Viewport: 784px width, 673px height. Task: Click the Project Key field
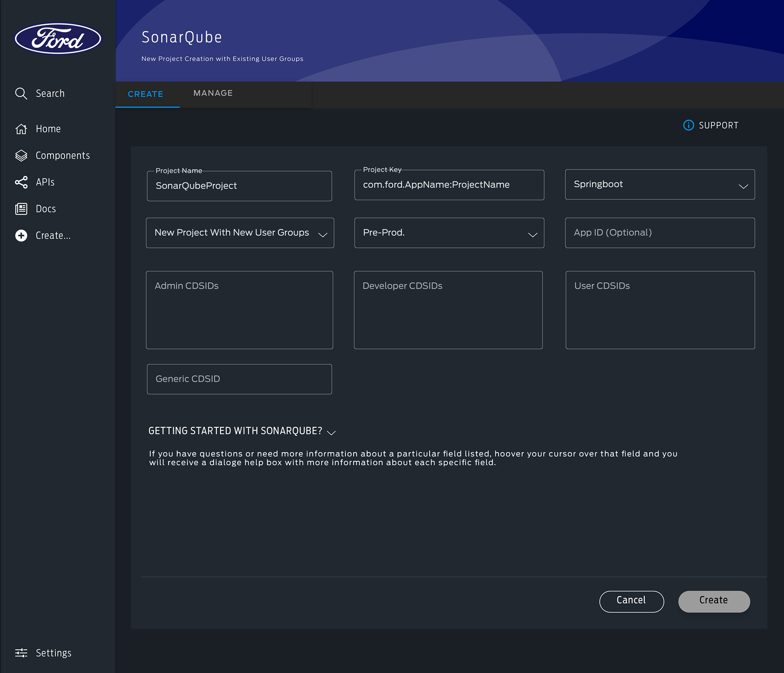click(449, 185)
